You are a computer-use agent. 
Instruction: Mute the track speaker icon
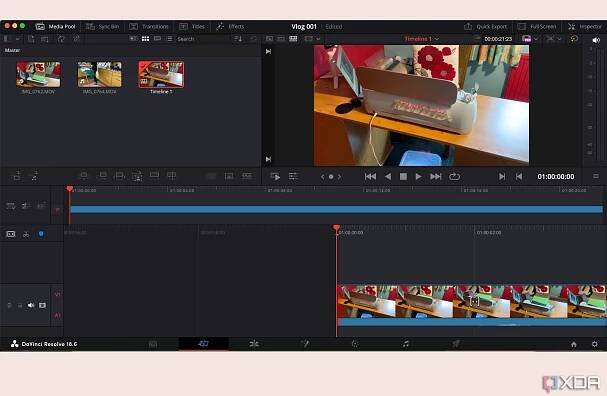point(31,305)
